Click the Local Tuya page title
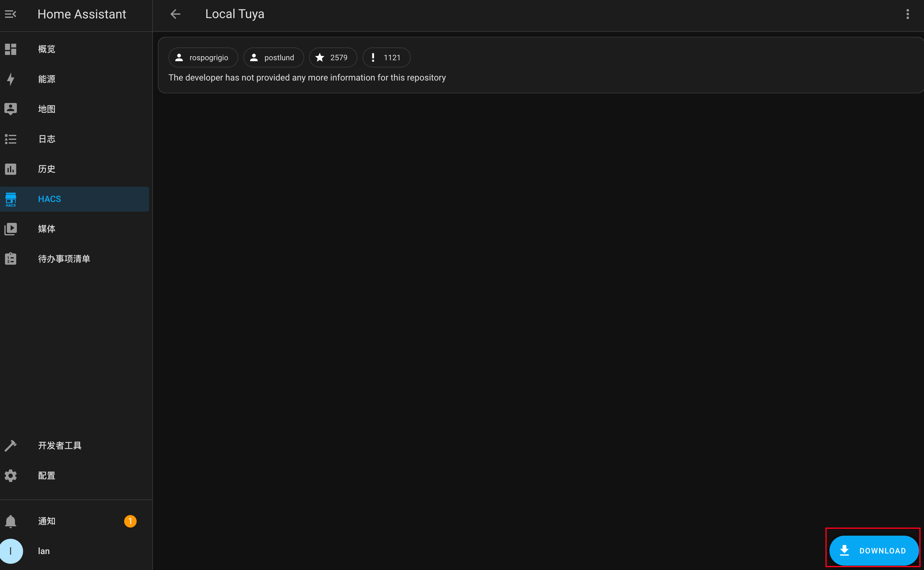924x570 pixels. tap(235, 14)
